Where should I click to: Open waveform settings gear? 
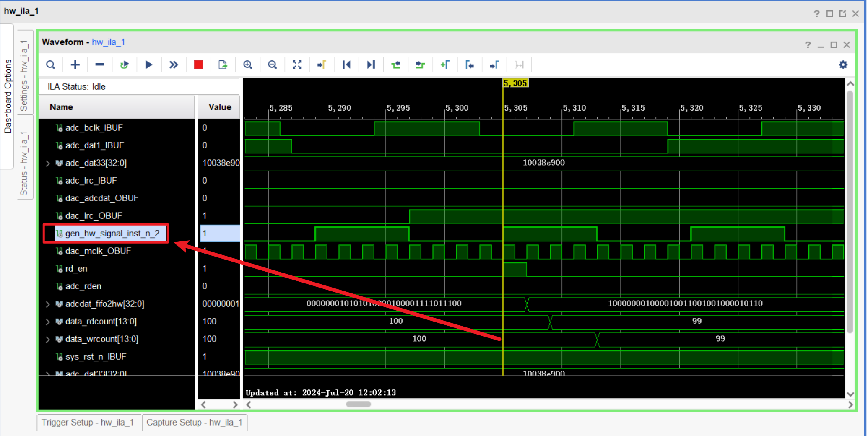(x=843, y=65)
